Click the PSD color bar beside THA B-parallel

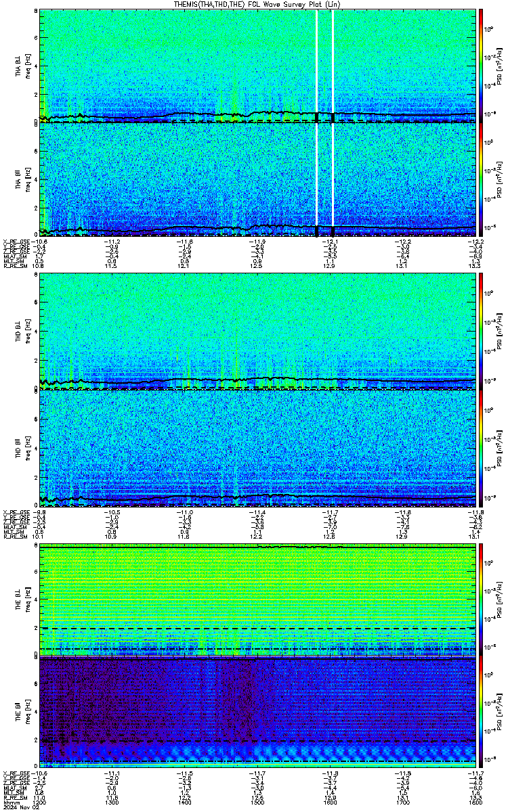[481, 179]
